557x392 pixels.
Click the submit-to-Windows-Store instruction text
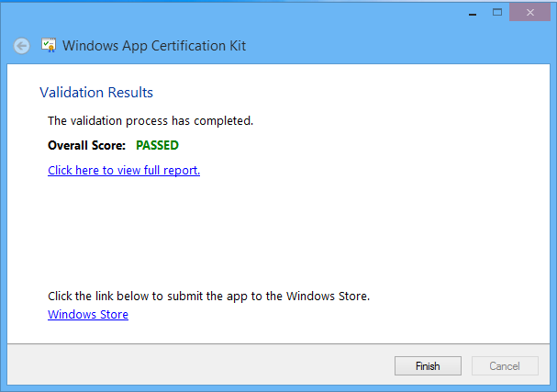(208, 297)
